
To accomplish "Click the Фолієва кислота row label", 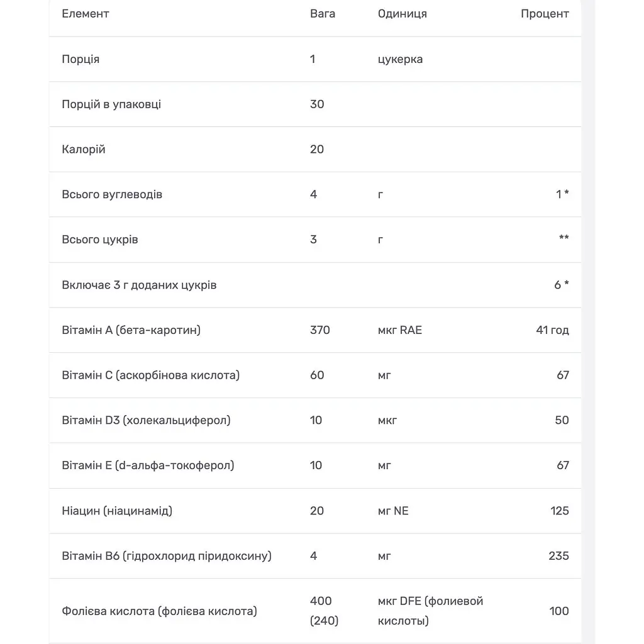I will coord(159,611).
